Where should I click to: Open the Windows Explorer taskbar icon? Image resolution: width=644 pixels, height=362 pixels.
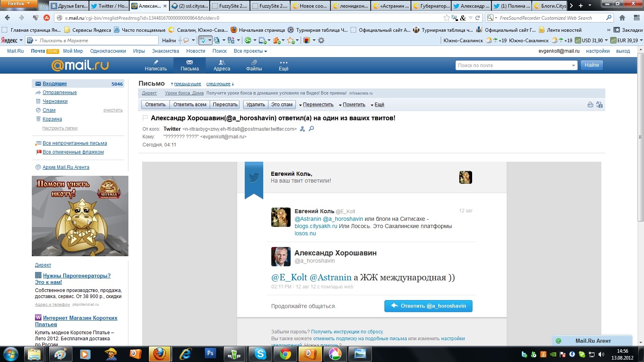[x=34, y=354]
